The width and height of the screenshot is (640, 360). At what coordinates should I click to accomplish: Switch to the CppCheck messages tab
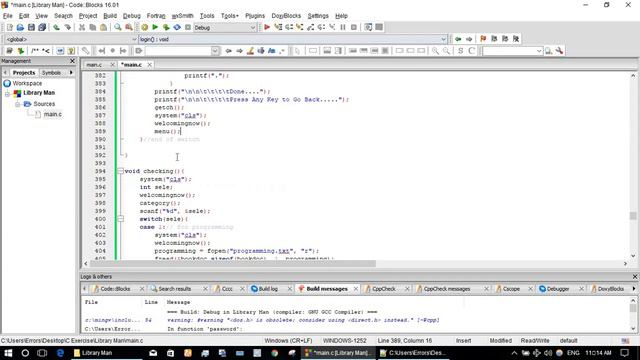point(447,289)
